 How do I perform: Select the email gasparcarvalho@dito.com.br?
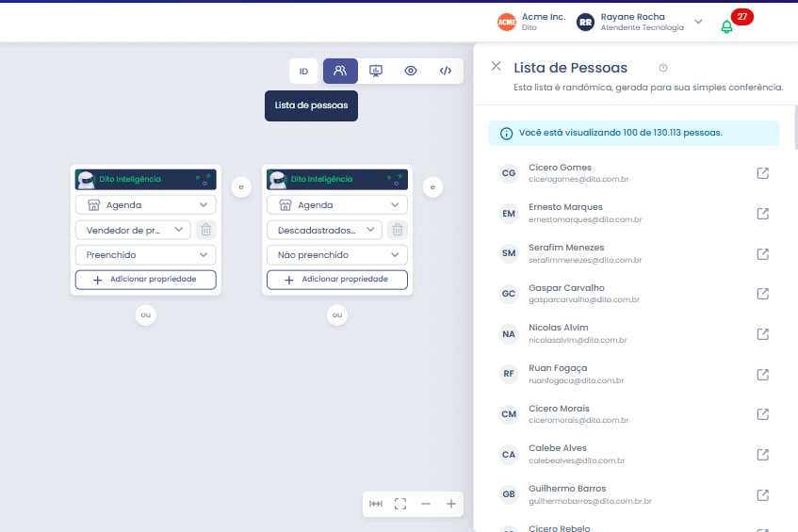click(584, 299)
